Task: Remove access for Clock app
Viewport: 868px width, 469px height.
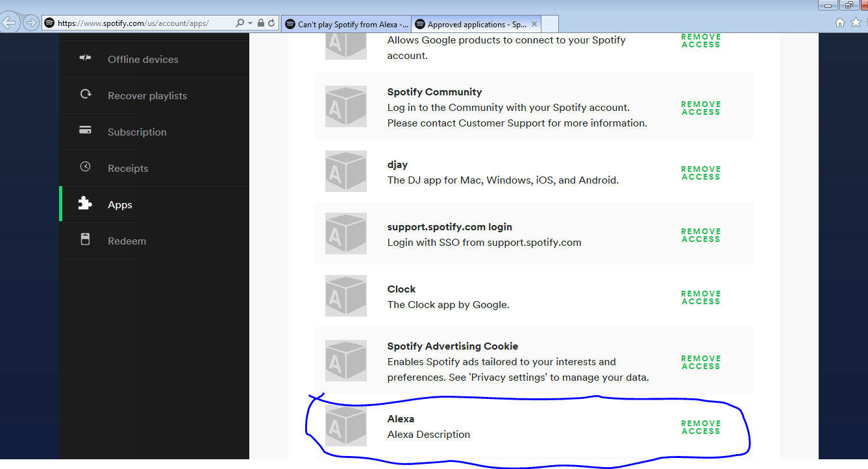Action: (x=701, y=298)
